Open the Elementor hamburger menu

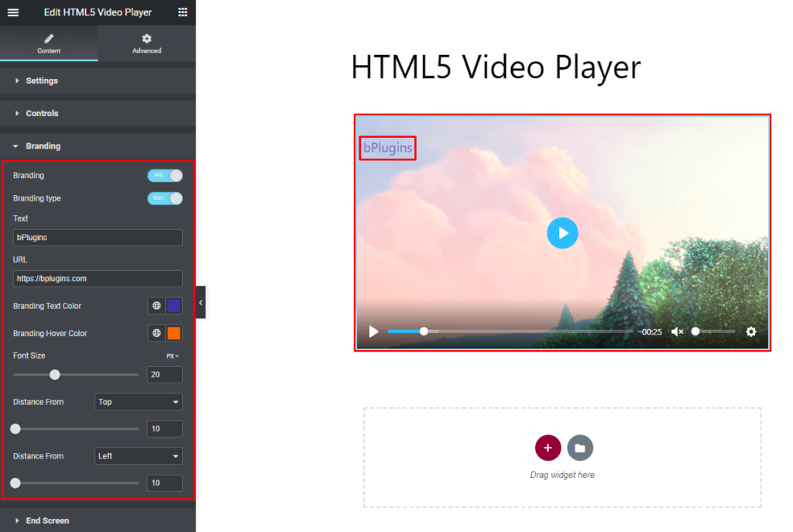pos(13,12)
